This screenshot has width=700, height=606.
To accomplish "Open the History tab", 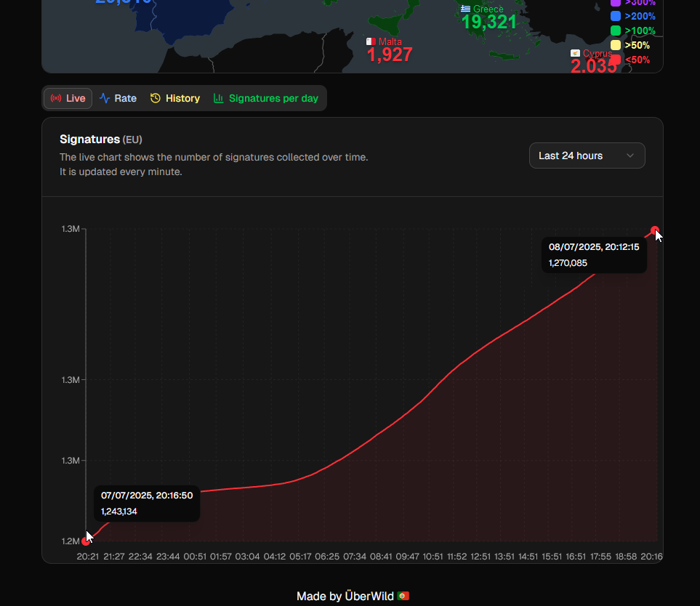I will [175, 98].
